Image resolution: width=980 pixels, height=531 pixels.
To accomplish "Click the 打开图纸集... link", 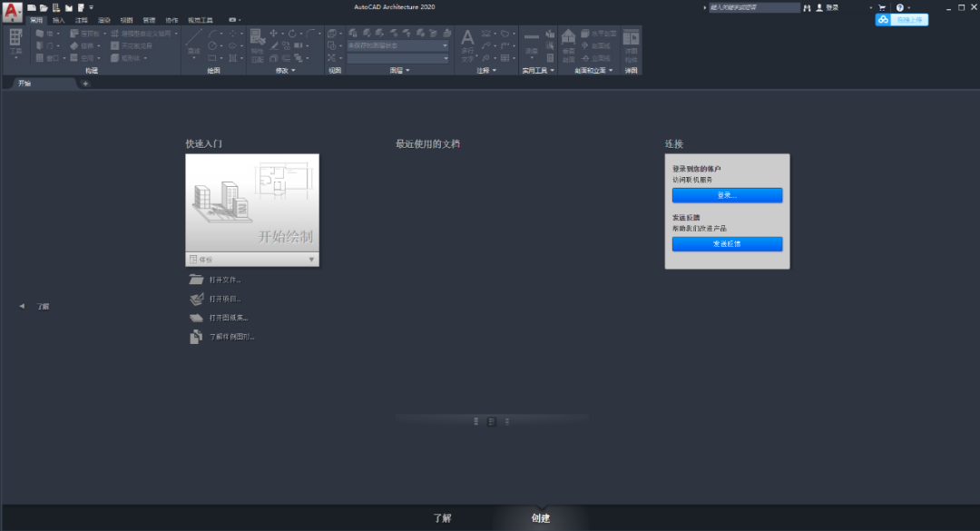I will [x=228, y=317].
